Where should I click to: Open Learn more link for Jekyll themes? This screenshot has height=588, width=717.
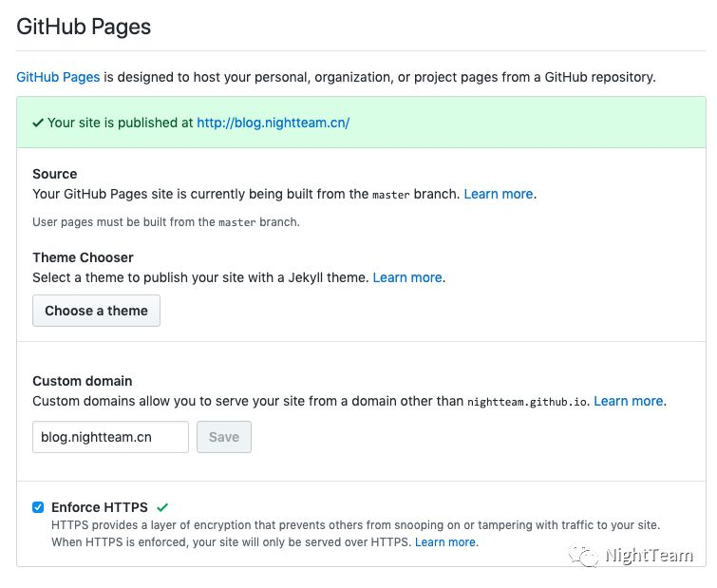coord(406,277)
